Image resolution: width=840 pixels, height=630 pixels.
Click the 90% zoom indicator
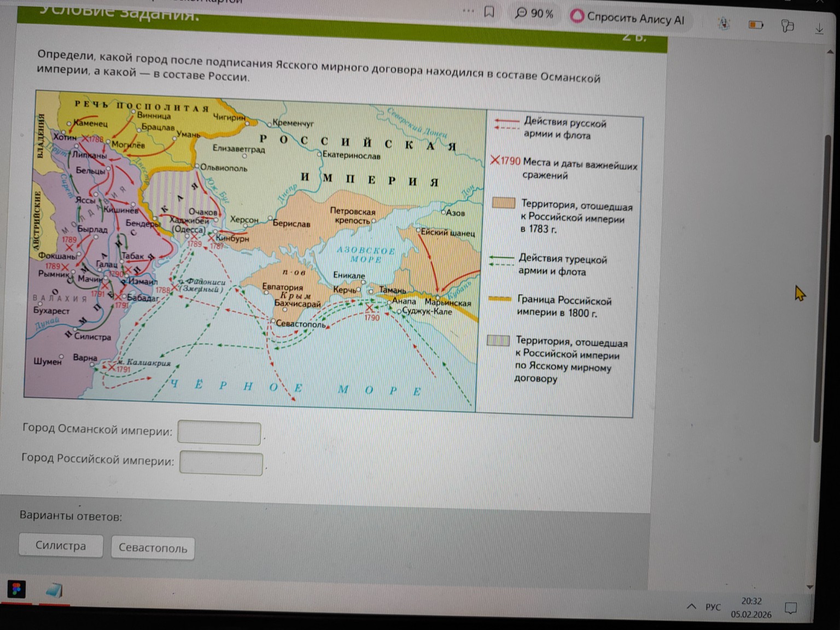click(x=534, y=14)
